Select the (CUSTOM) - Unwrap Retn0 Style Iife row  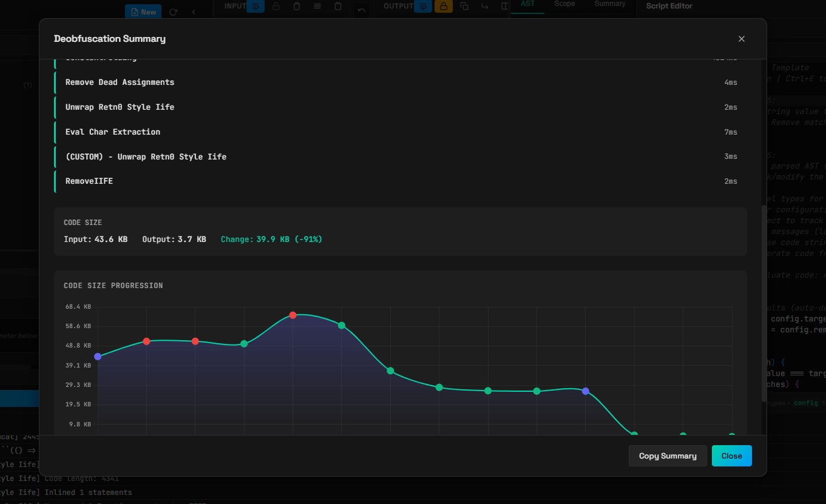[401, 157]
